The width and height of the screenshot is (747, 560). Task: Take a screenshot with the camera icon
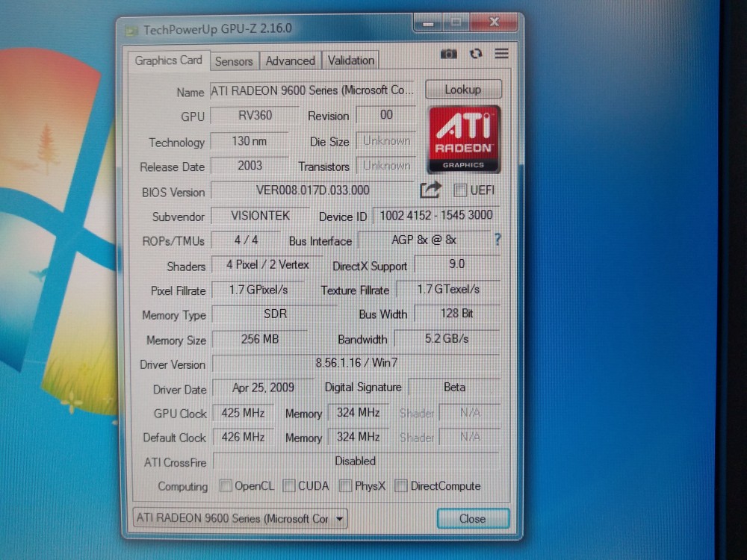click(448, 54)
